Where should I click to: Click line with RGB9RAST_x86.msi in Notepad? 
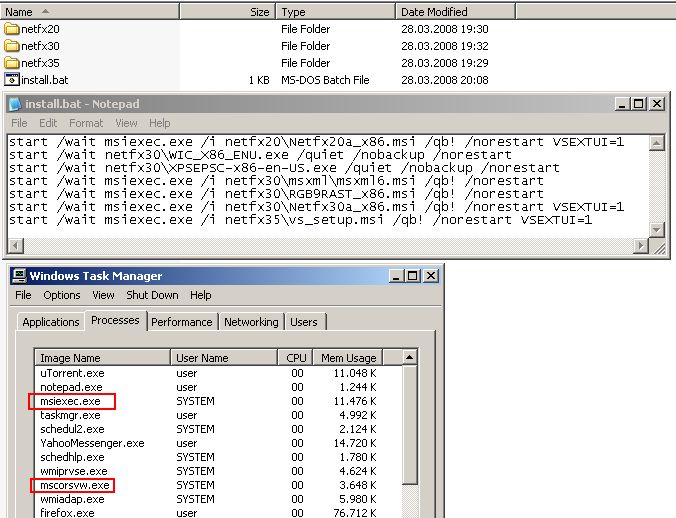click(x=276, y=193)
